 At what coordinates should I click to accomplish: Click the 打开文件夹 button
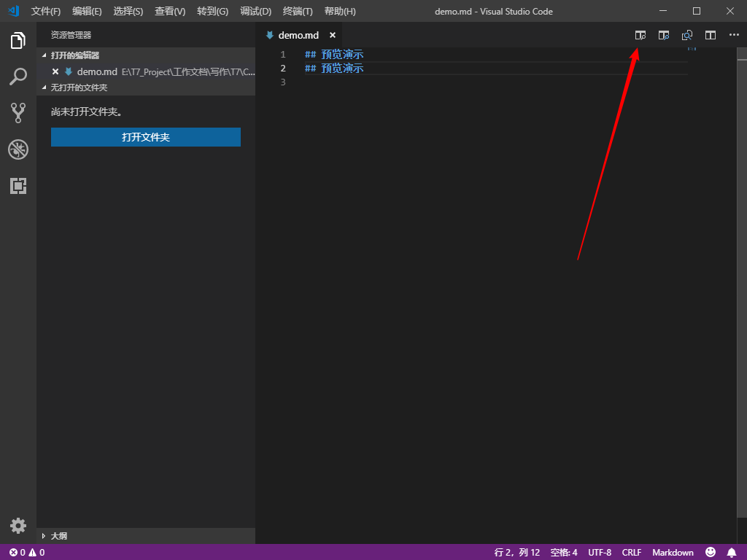pyautogui.click(x=146, y=137)
